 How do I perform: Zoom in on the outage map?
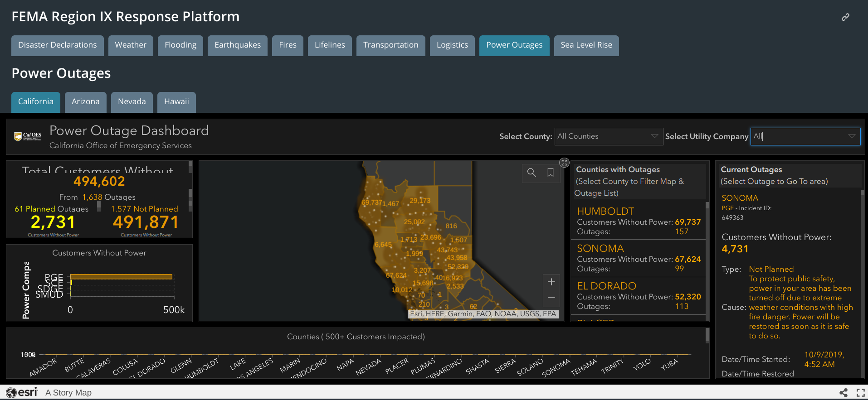(551, 282)
